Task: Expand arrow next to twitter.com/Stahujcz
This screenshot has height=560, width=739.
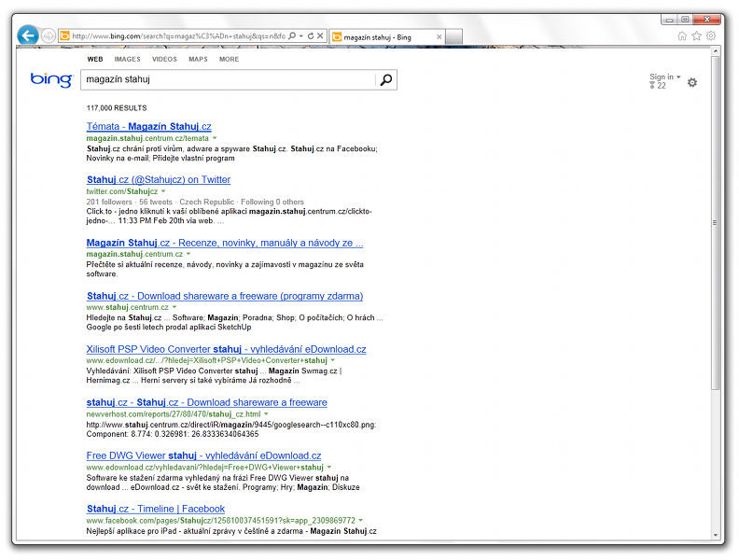Action: coord(163,191)
